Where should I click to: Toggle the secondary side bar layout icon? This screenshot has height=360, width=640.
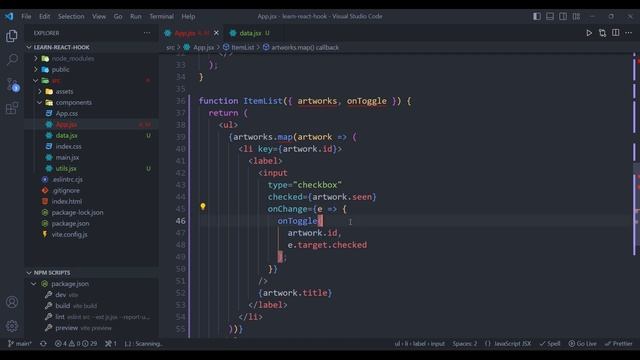[563, 16]
